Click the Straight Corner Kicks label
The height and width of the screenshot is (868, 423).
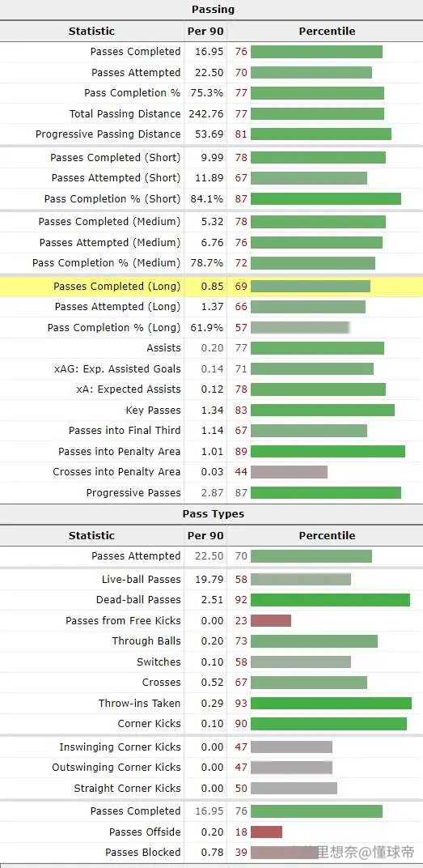tap(127, 789)
